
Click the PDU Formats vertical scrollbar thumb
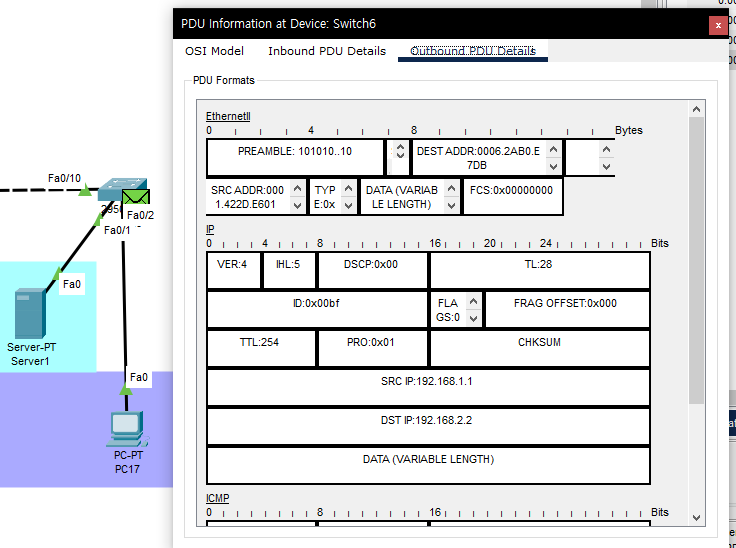click(697, 260)
